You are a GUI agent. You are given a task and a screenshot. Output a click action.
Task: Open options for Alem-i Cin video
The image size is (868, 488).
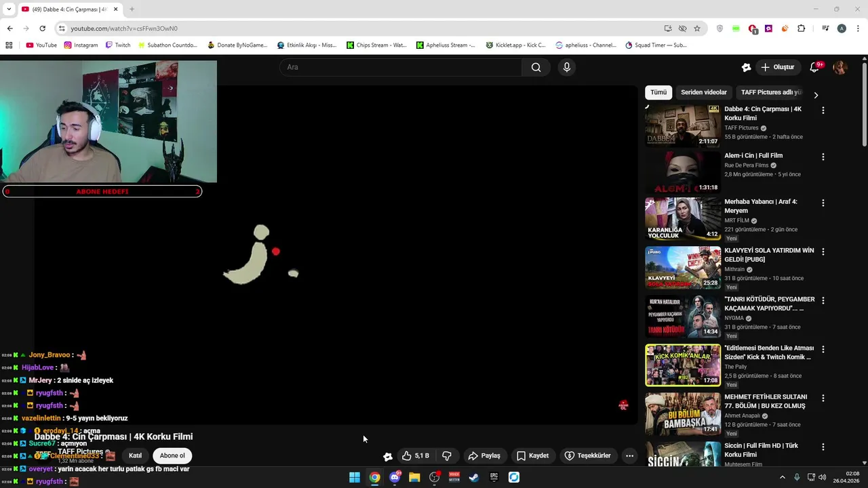tap(823, 157)
